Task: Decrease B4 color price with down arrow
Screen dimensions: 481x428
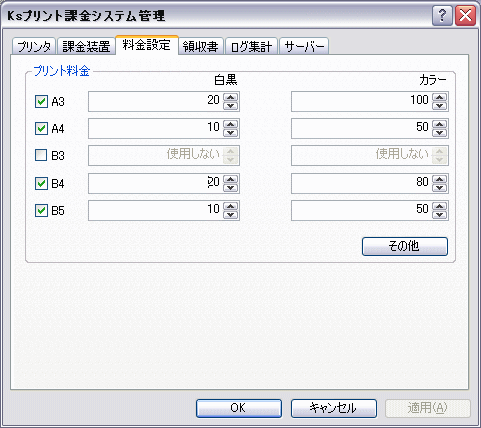Action: (440, 188)
